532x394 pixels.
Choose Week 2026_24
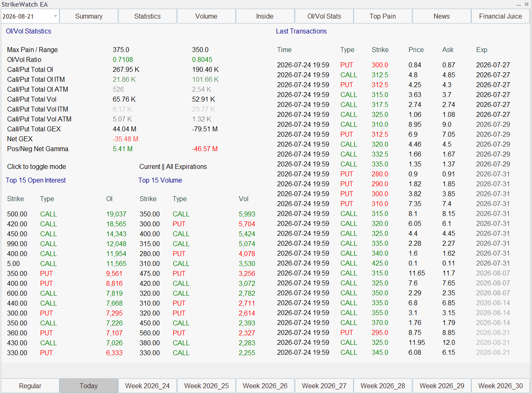tap(147, 386)
